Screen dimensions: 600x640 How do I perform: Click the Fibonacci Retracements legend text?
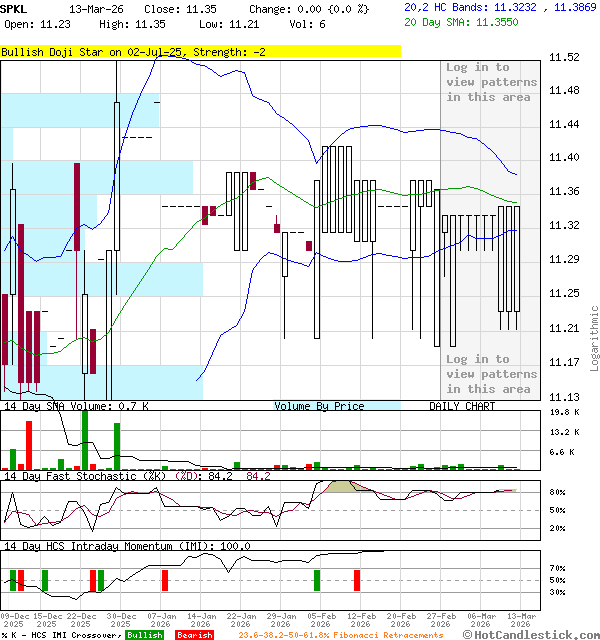pyautogui.click(x=340, y=635)
